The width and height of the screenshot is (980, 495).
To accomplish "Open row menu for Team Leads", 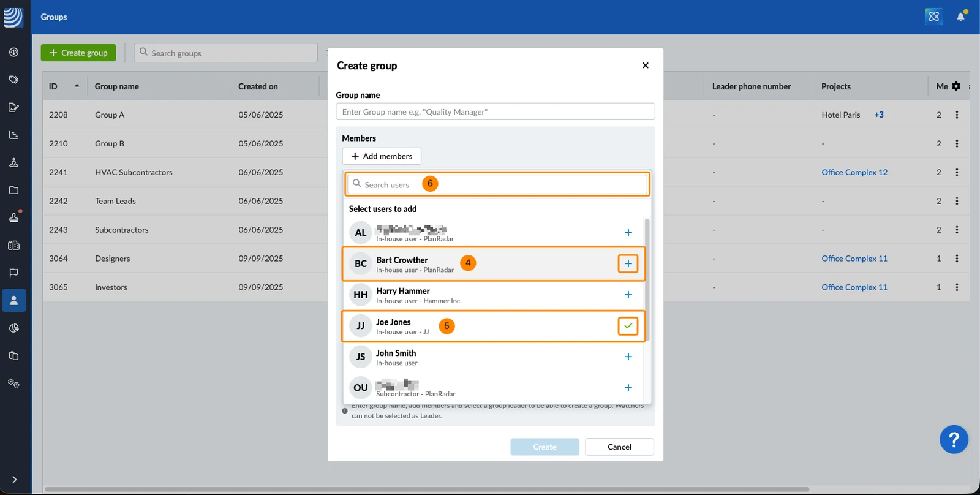I will 957,201.
